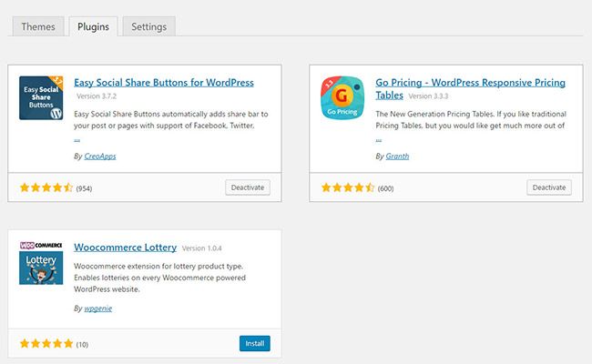592x364 pixels.
Task: Expand Go Pricing description ellipsis
Action: [379, 140]
